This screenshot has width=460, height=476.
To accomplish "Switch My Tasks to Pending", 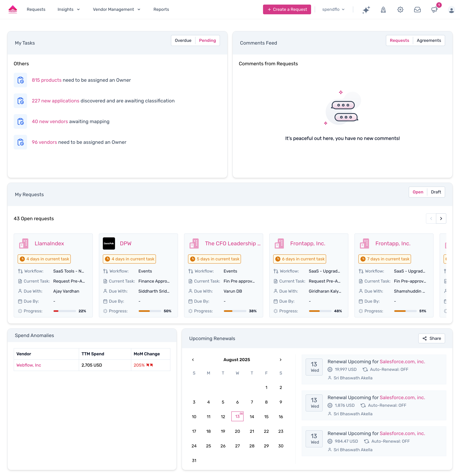I will [x=207, y=41].
